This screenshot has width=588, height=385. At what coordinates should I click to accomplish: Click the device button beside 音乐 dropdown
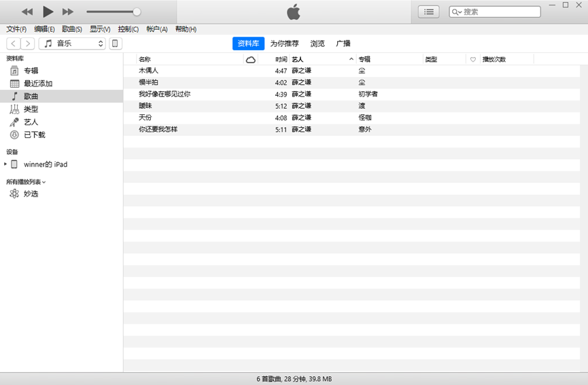(115, 44)
